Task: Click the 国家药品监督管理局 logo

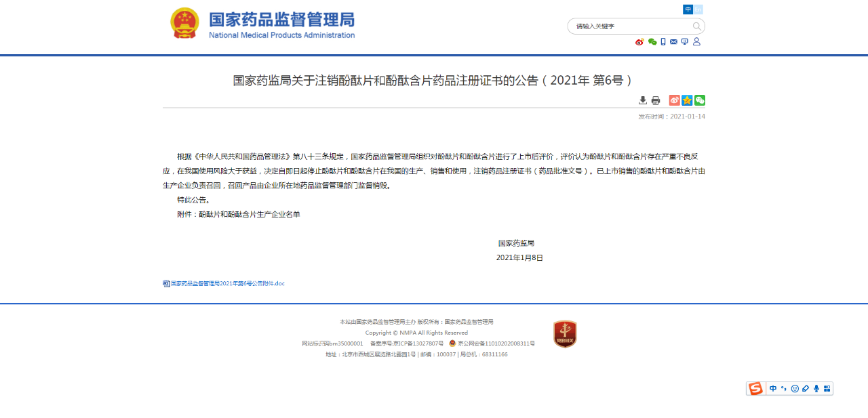Action: click(262, 24)
